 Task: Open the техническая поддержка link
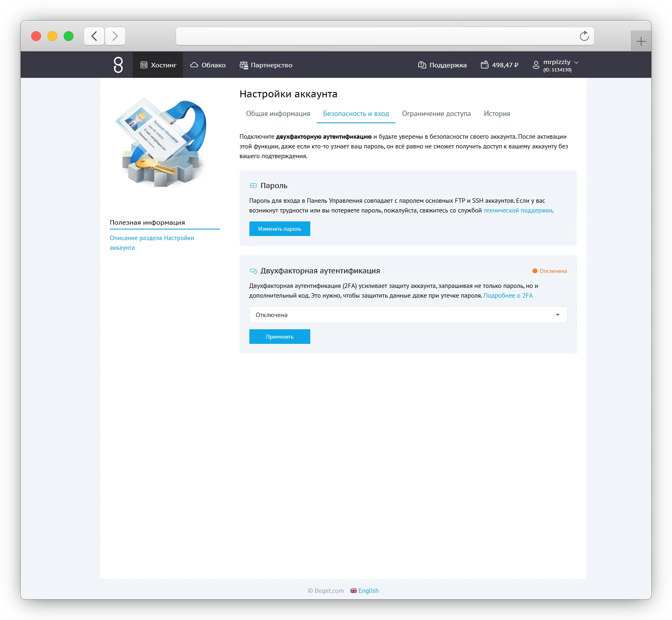[x=517, y=210]
